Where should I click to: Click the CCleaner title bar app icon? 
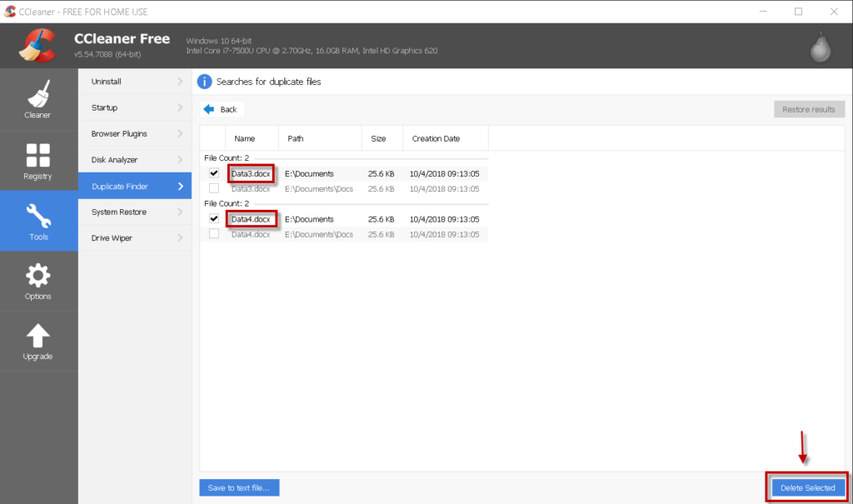point(10,12)
